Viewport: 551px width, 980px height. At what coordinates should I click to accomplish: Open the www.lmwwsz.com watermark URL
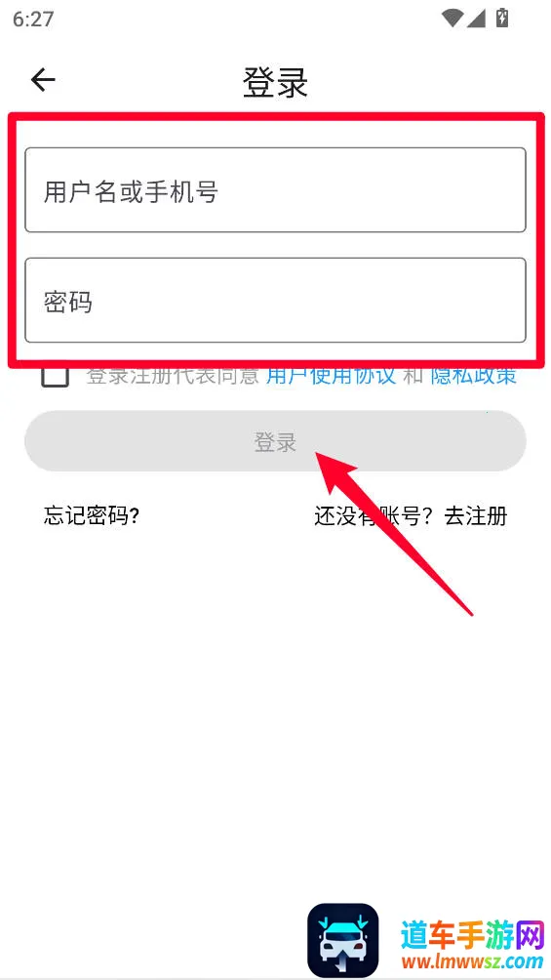pos(472,961)
